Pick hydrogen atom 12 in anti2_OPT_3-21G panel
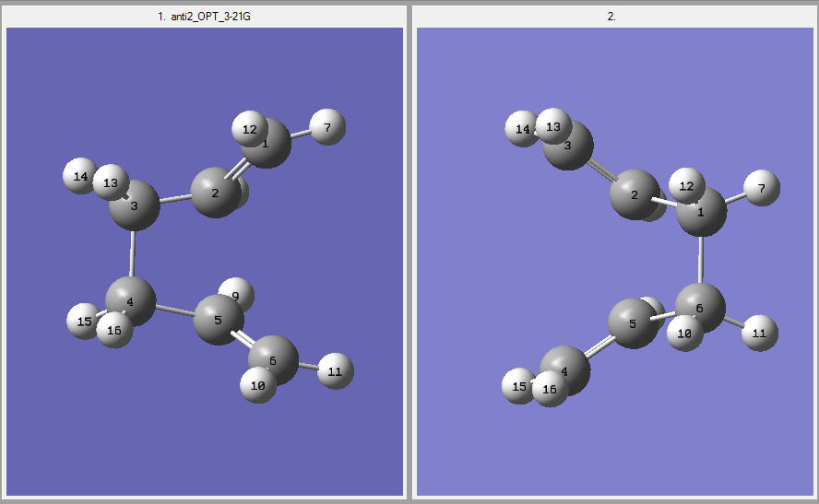819x504 pixels. tap(249, 128)
